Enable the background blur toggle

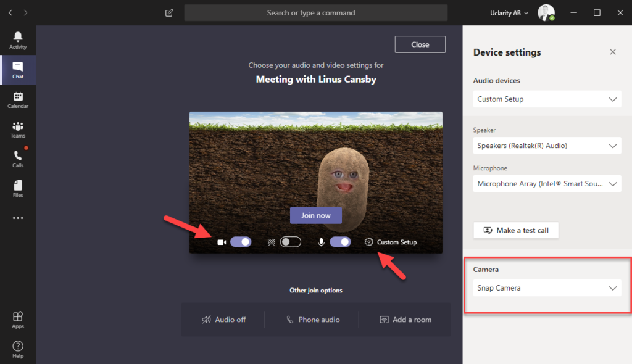pos(291,242)
